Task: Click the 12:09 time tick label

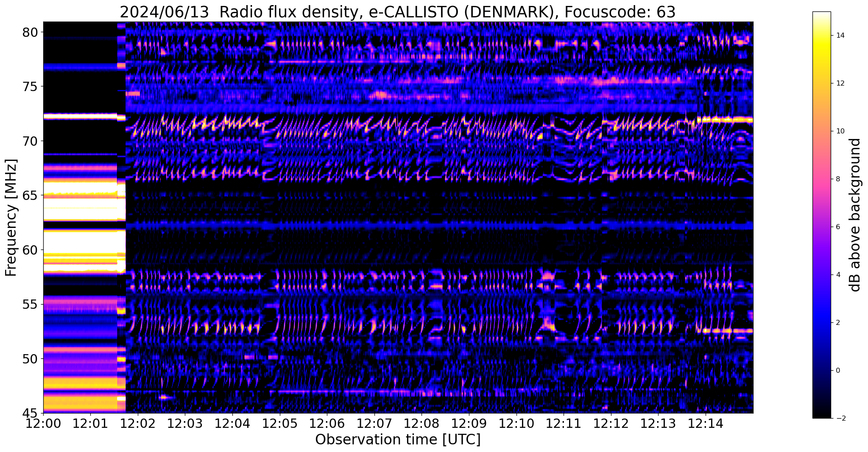Action: pos(469,423)
